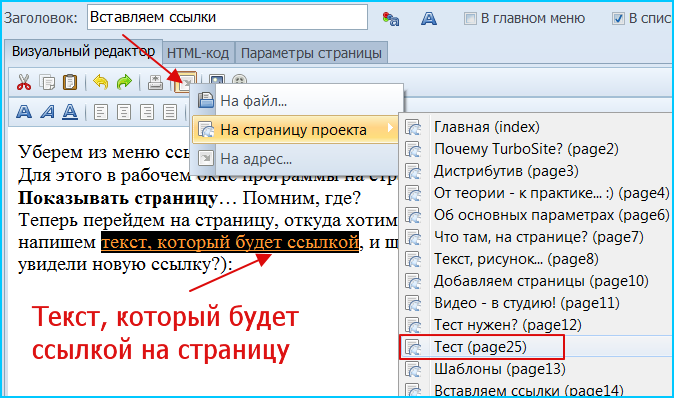
Task: Apply bold with first blue A icon
Action: [x=24, y=112]
